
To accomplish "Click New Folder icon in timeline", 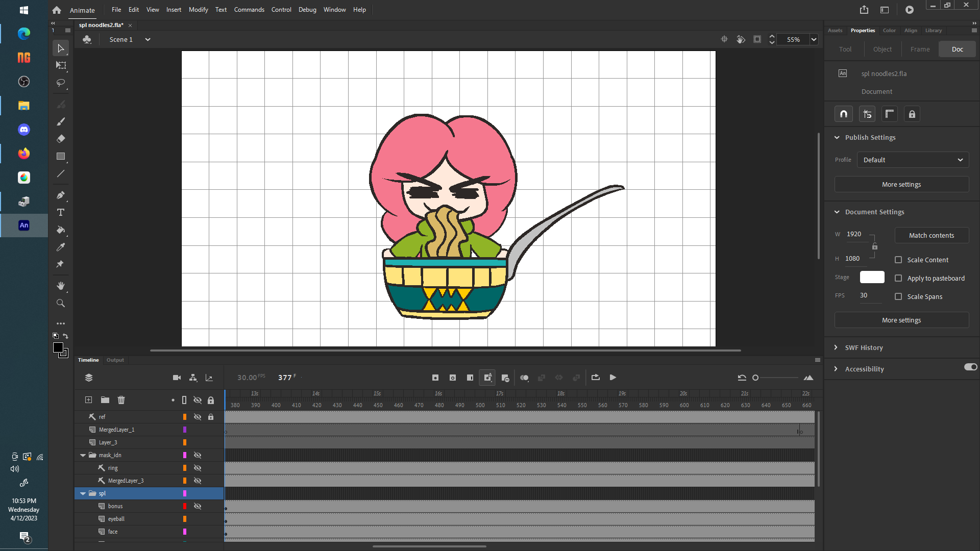I will [105, 400].
